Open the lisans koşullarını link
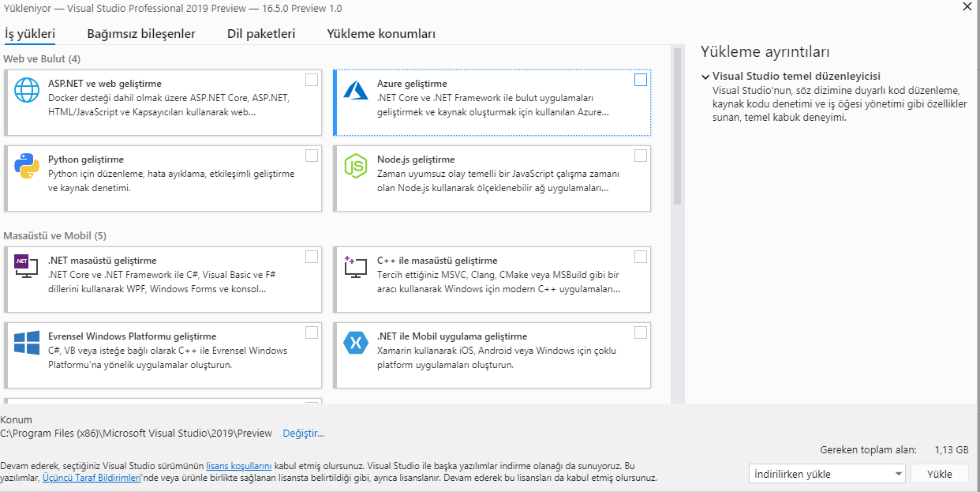980x492 pixels. (x=239, y=466)
